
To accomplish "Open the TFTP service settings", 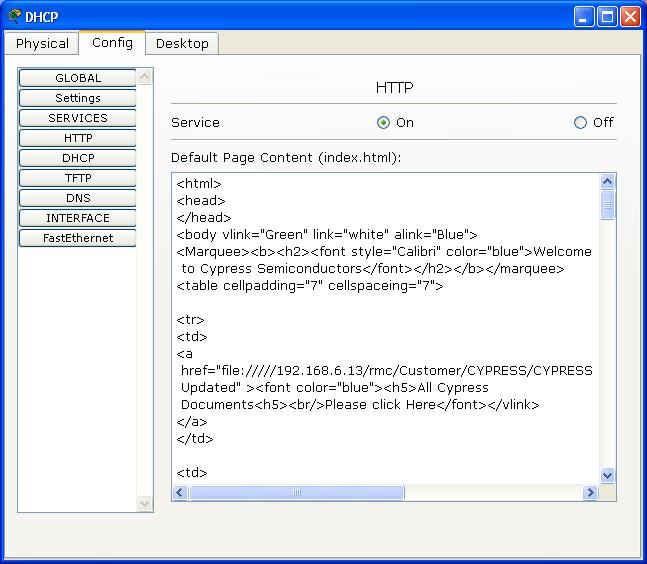I will pos(78,178).
